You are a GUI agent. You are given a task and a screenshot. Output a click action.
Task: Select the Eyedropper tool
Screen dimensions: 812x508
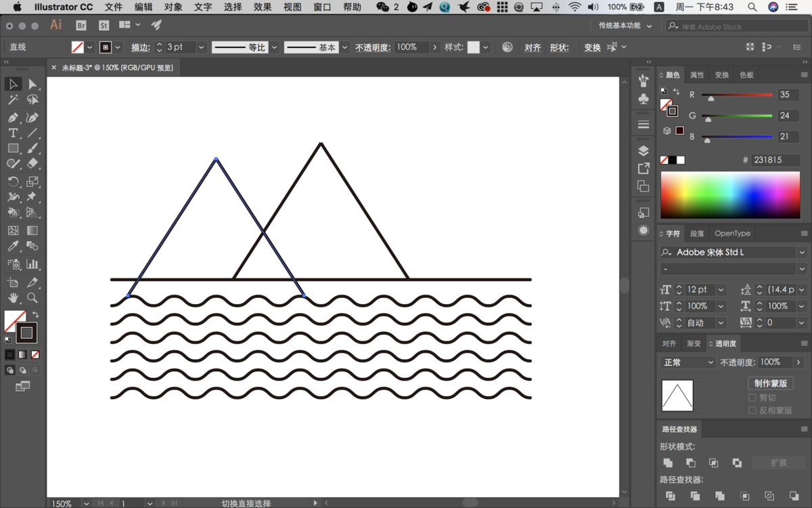point(13,247)
